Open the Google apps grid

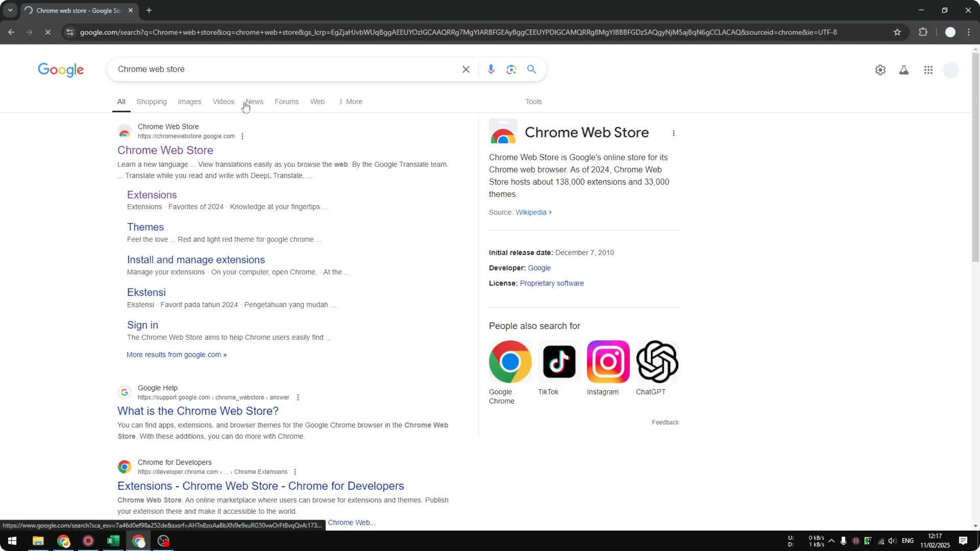[x=928, y=70]
